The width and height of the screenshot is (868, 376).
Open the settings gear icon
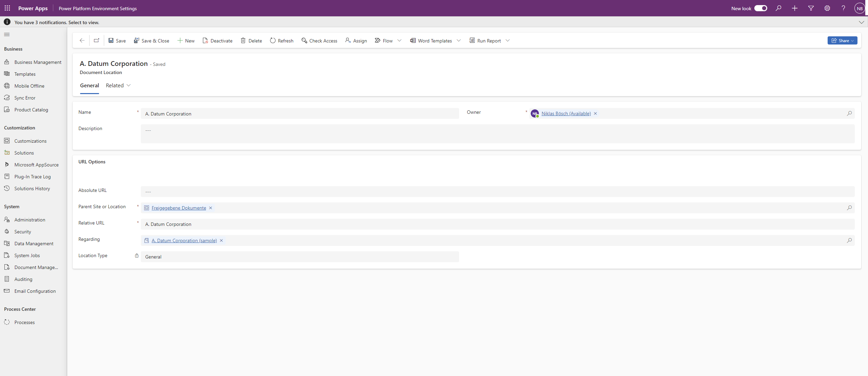click(827, 8)
